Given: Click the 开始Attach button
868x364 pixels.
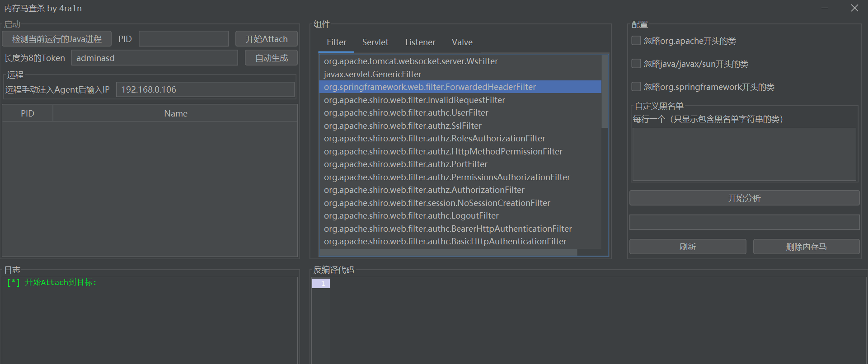Looking at the screenshot, I should point(266,39).
